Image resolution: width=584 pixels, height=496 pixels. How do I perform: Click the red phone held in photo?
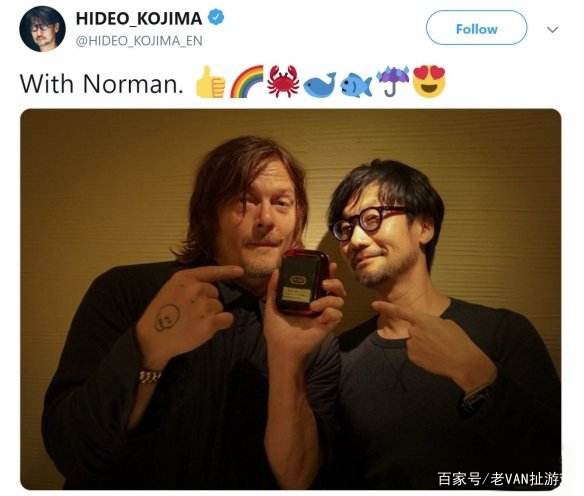tap(302, 282)
